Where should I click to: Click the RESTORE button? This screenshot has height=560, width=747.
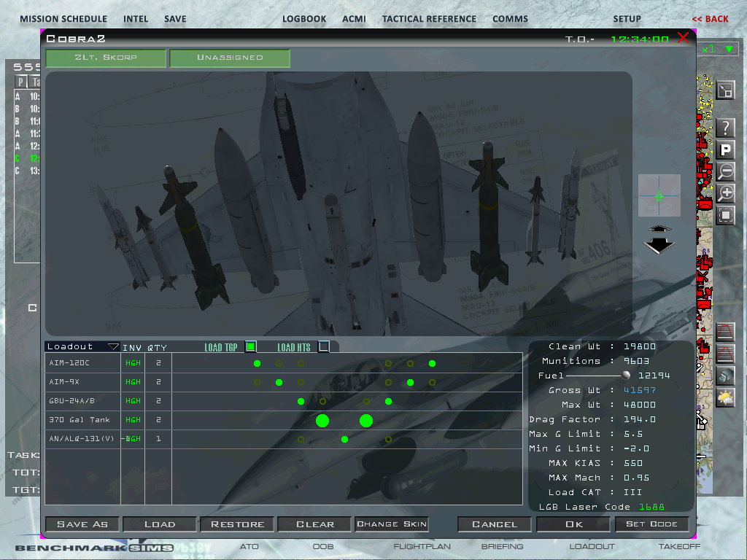[x=237, y=524]
